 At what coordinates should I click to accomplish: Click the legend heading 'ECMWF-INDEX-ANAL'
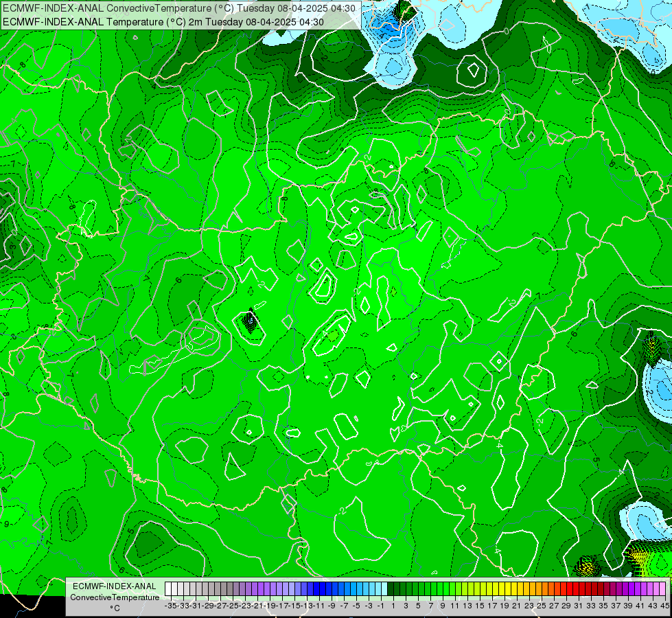115,586
